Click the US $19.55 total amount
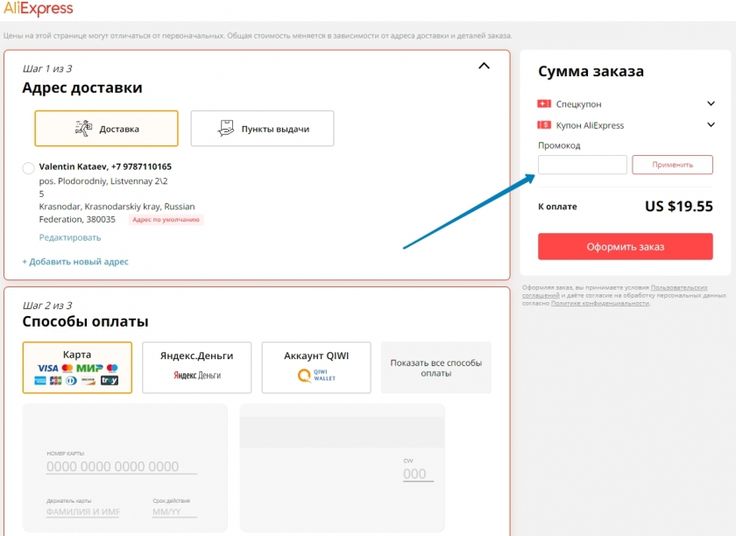This screenshot has height=536, width=736. [x=679, y=206]
